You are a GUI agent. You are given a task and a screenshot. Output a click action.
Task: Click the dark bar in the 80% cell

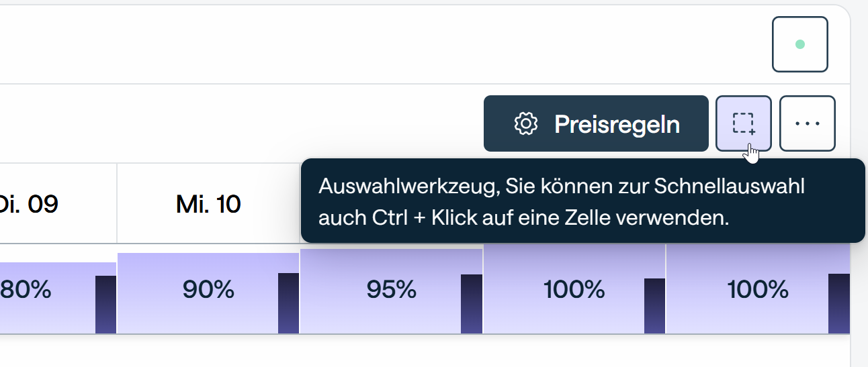(105, 304)
